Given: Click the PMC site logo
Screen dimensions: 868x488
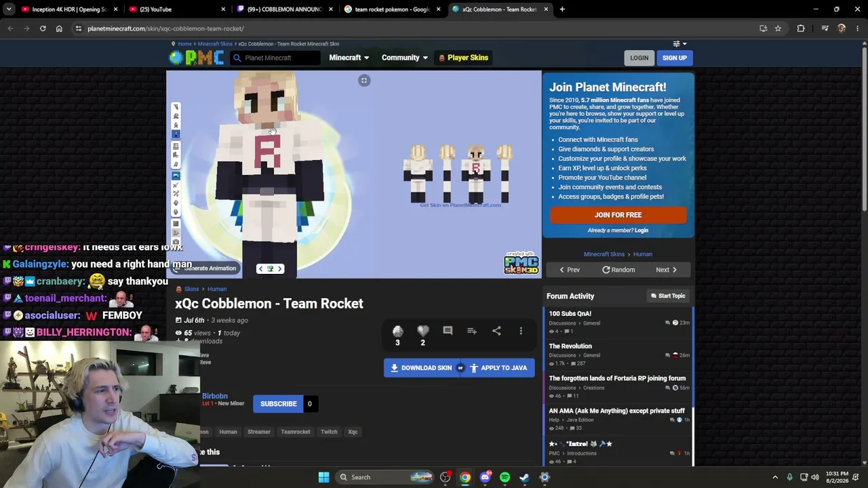Looking at the screenshot, I should click(197, 58).
